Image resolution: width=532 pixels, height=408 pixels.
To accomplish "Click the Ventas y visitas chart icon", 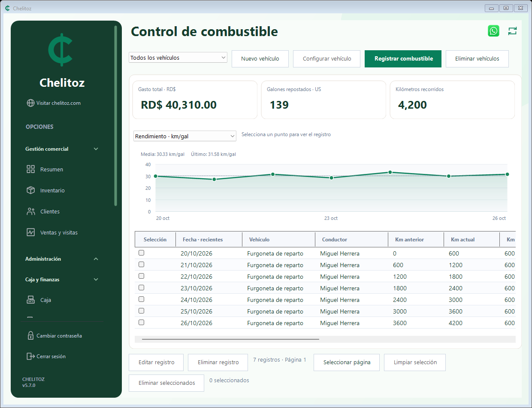I will pos(30,232).
